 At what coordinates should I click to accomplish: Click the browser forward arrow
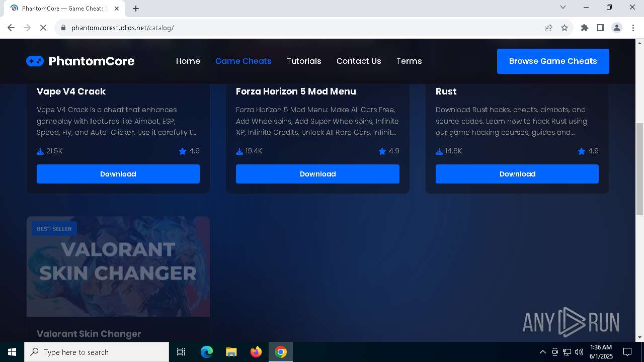point(27,28)
